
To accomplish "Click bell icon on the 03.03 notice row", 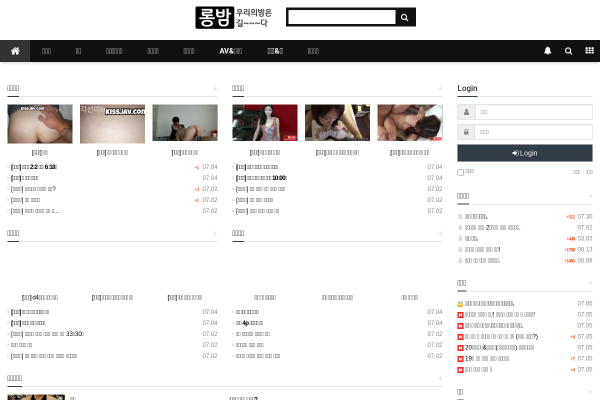I will click(460, 238).
